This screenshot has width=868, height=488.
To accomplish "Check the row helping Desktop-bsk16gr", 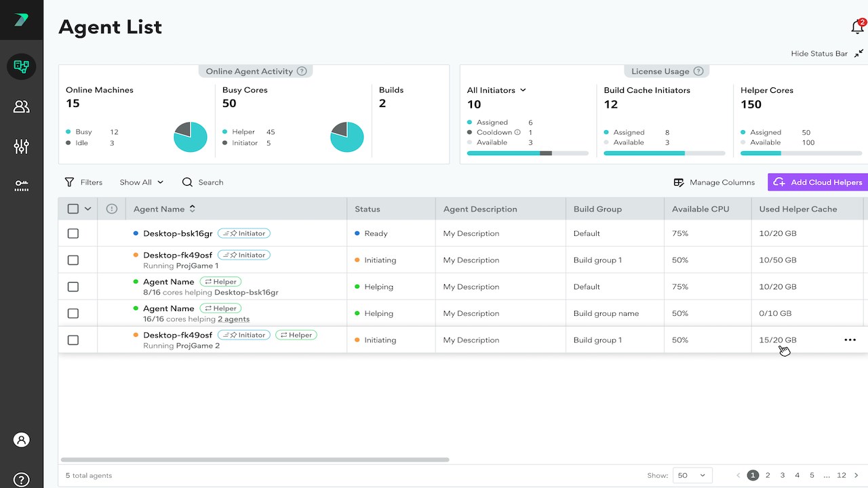I will pyautogui.click(x=73, y=287).
